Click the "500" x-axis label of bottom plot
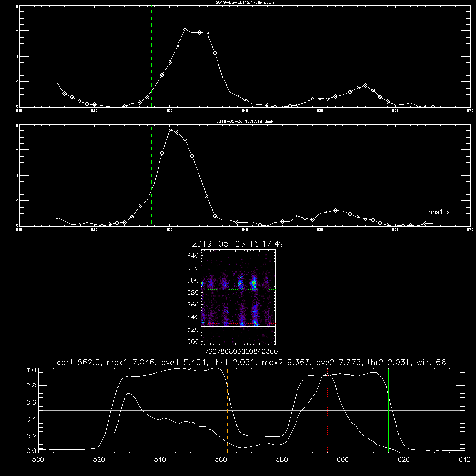The width and height of the screenshot is (476, 476). point(38,460)
